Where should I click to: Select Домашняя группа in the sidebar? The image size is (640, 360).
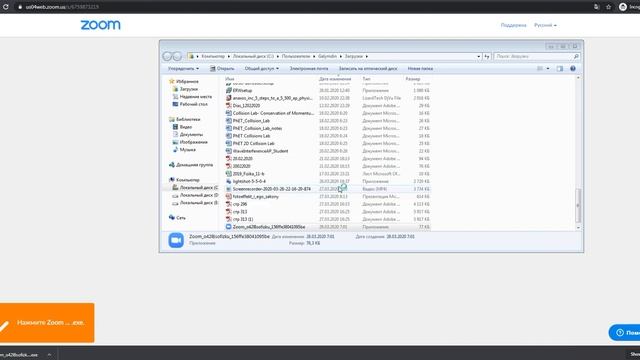(194, 165)
